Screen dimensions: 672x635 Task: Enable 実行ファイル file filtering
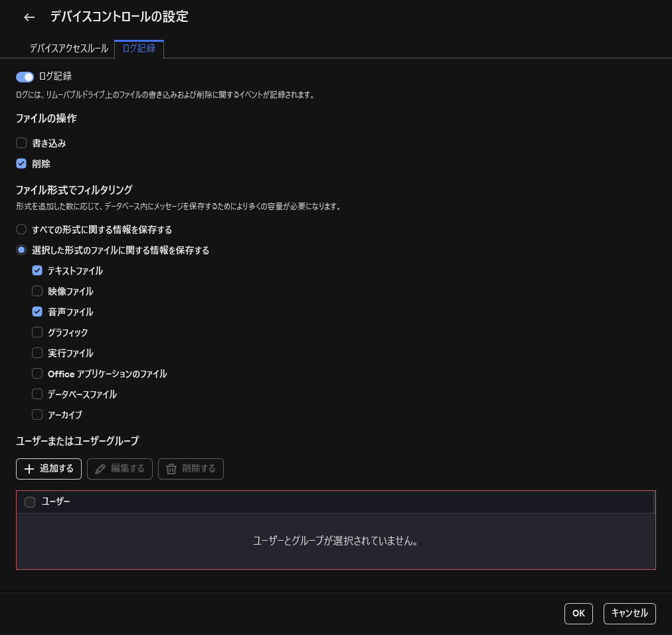(x=37, y=353)
